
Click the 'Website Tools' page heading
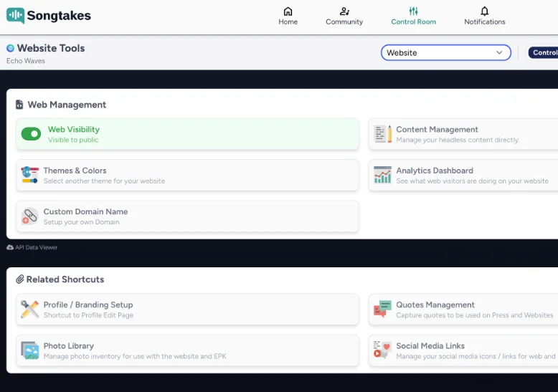coord(51,48)
